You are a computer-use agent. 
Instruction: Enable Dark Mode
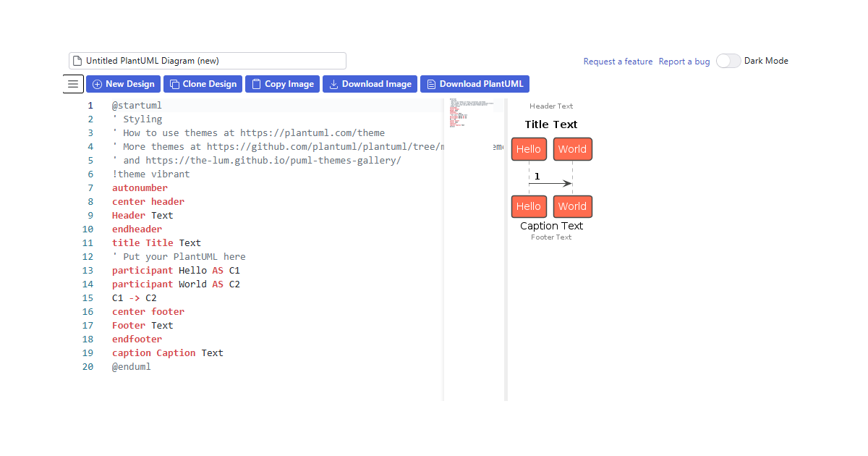point(728,61)
